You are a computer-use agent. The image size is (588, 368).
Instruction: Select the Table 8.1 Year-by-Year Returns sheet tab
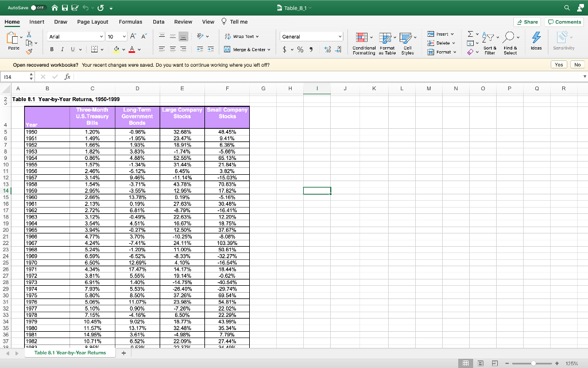tap(70, 352)
